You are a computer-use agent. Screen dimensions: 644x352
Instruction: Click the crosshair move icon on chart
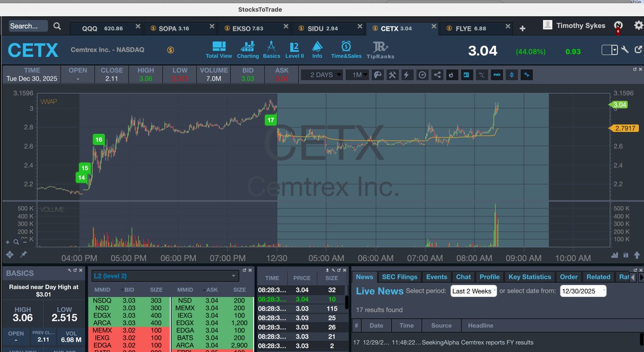tap(9, 254)
